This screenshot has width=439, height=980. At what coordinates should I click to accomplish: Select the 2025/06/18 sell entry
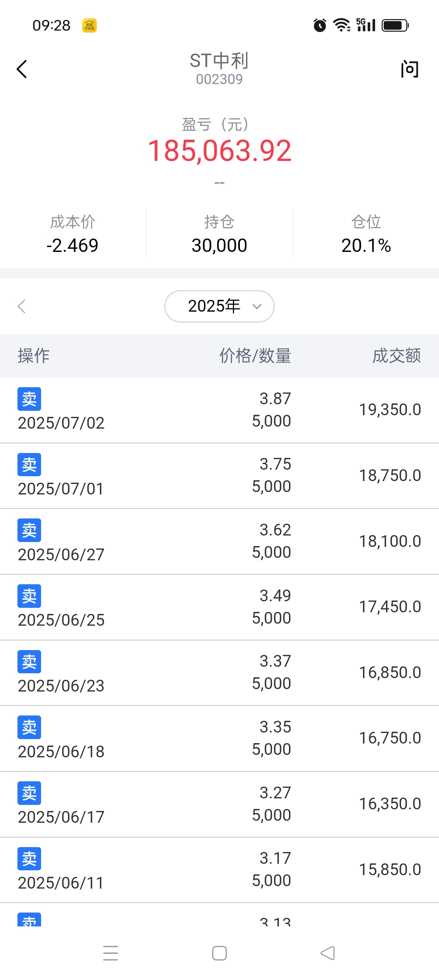click(219, 739)
